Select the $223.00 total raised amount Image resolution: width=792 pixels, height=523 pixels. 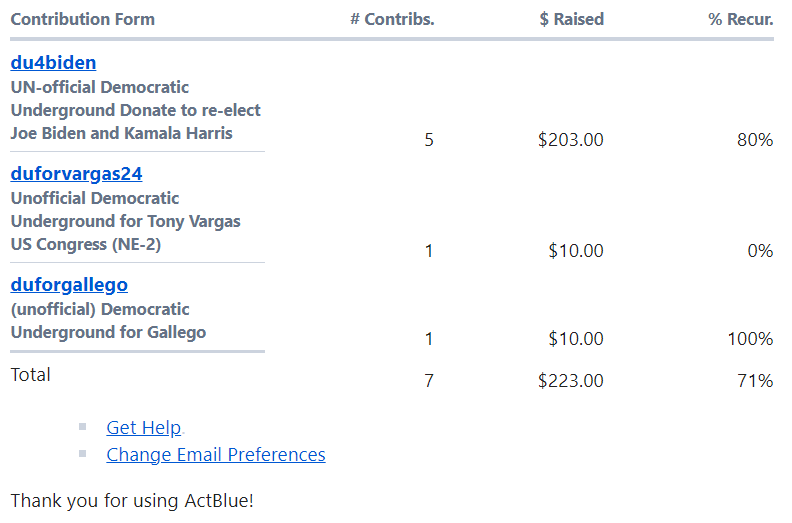(x=571, y=380)
